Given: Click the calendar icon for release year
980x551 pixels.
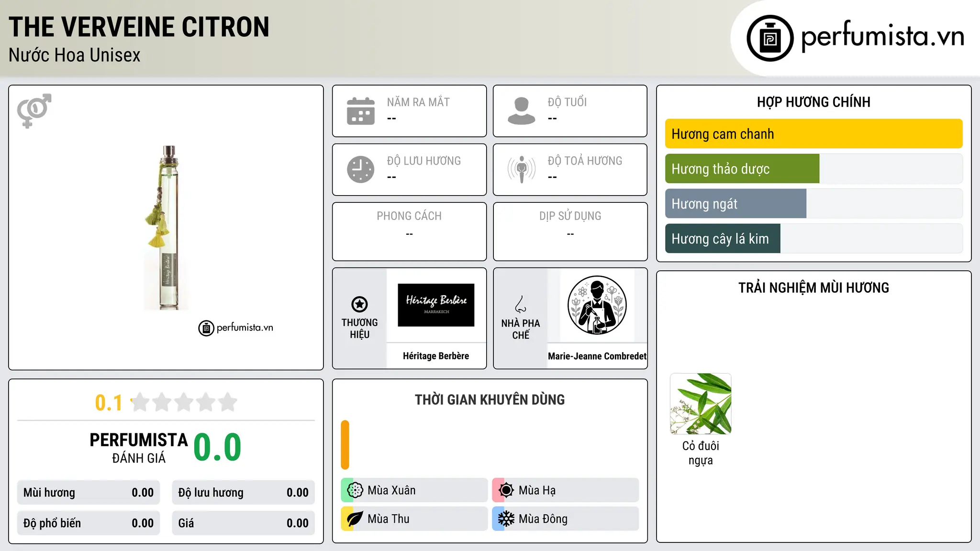Looking at the screenshot, I should (x=361, y=111).
